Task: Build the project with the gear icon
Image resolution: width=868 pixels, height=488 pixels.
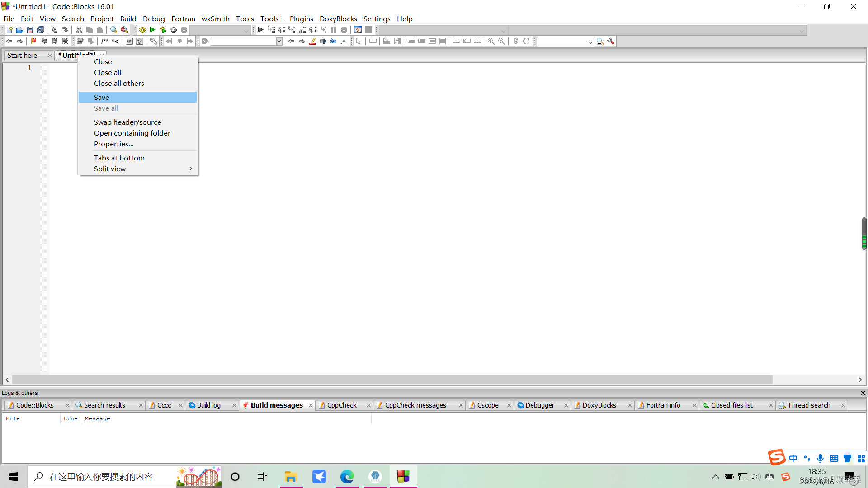Action: pos(142,30)
